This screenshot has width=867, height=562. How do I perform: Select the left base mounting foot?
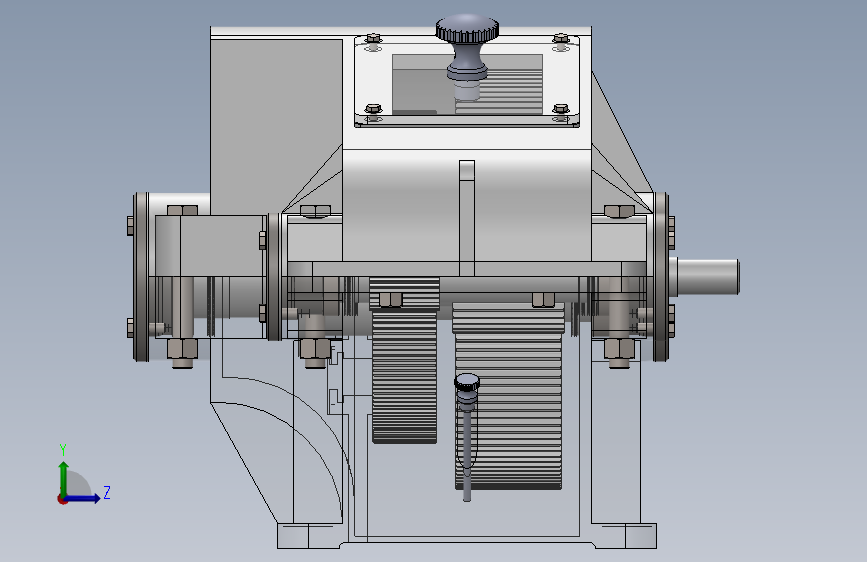(x=309, y=536)
